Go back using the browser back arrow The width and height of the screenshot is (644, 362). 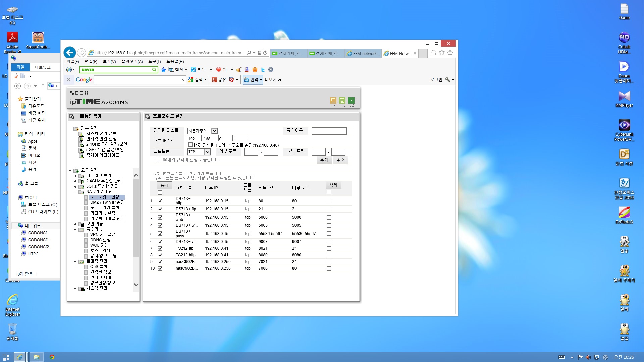[x=70, y=52]
